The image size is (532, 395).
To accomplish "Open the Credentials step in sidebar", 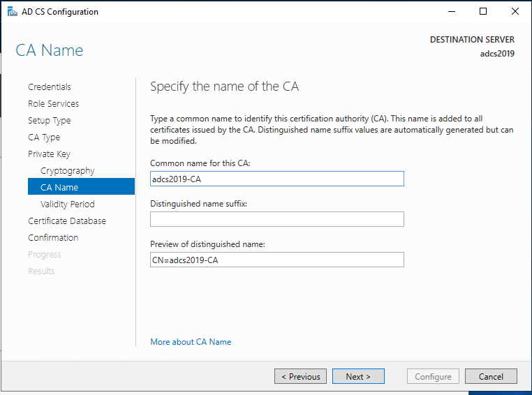I will 50,87.
